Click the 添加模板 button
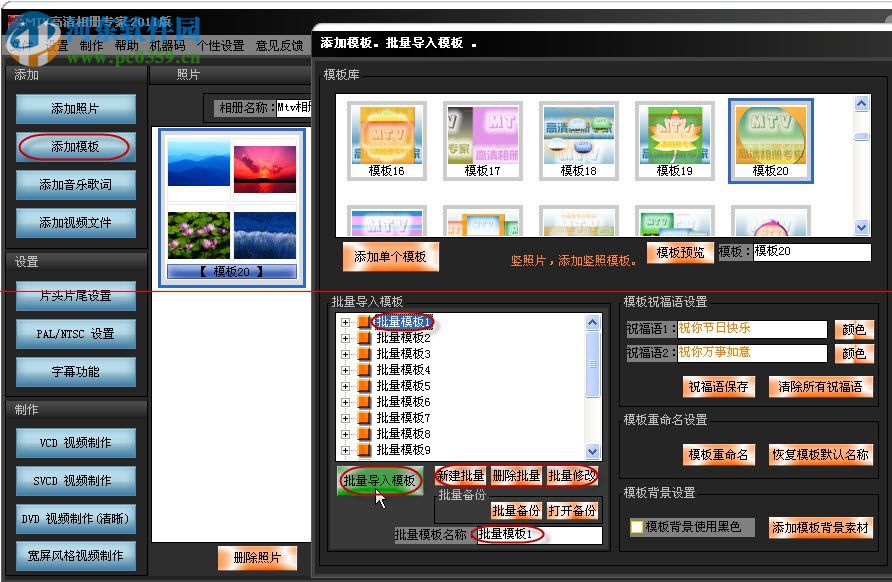Viewport: 892px width, 582px height. [x=76, y=147]
